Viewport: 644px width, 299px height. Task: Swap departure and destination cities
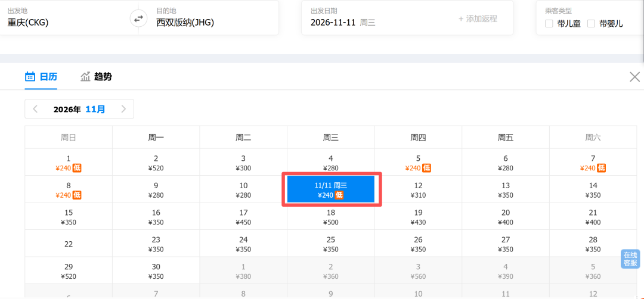coord(138,18)
